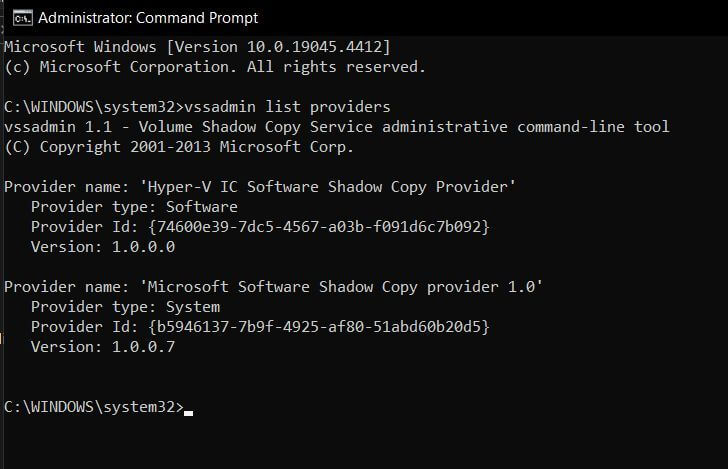Image resolution: width=728 pixels, height=469 pixels.
Task: Click the Microsoft Software Shadow Copy provider 1.0 name
Action: (341, 287)
